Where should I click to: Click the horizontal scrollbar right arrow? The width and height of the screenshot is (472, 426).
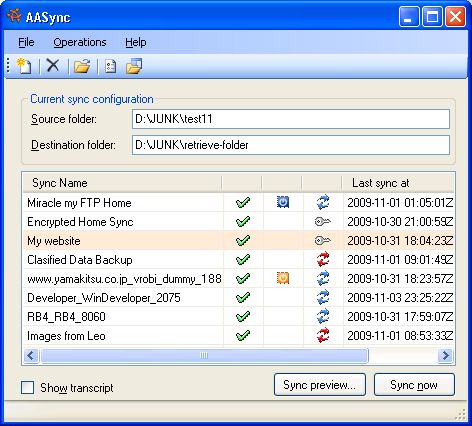click(x=446, y=355)
